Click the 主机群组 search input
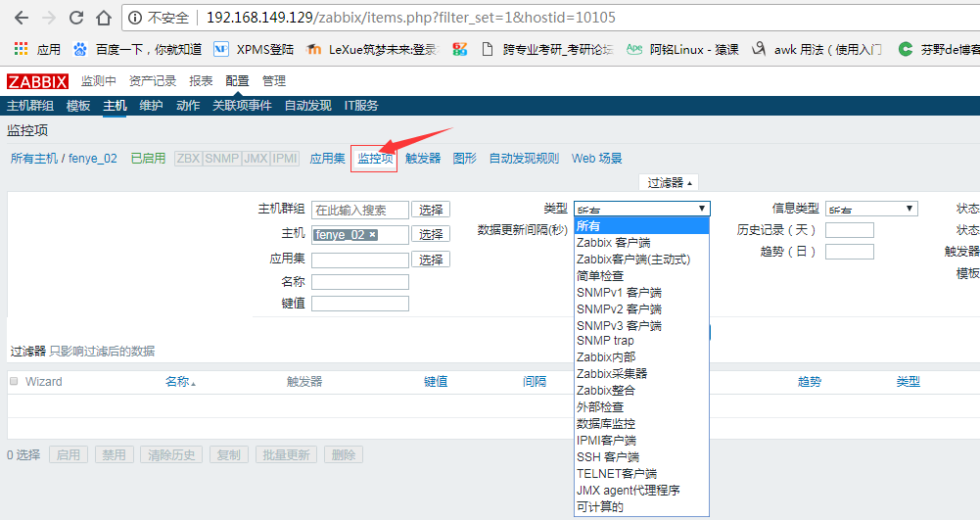The width and height of the screenshot is (980, 520). 360,210
